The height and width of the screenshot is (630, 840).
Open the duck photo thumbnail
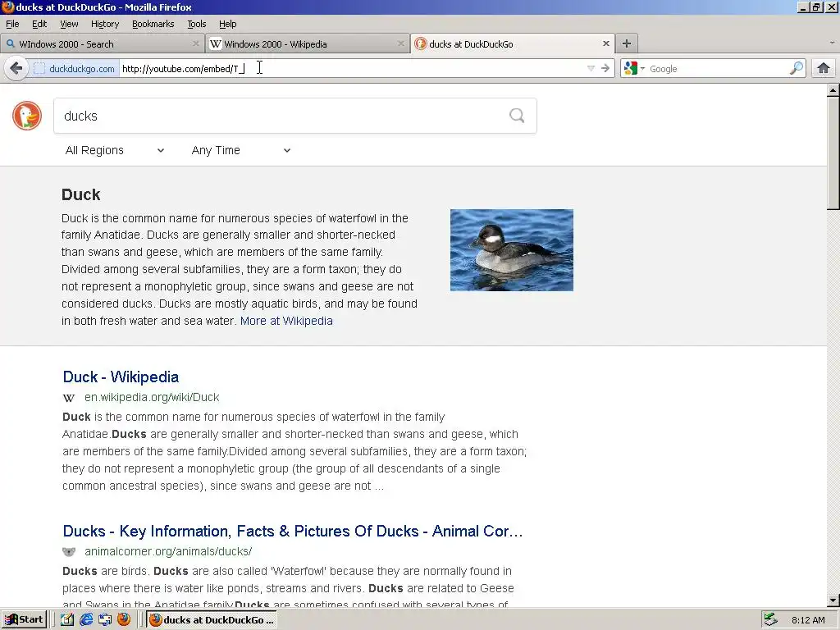[512, 250]
